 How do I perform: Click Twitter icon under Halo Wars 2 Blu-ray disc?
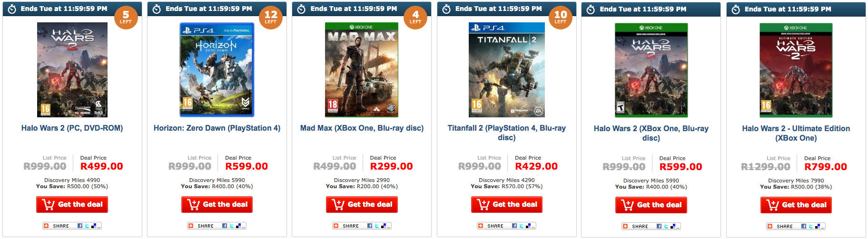(666, 226)
